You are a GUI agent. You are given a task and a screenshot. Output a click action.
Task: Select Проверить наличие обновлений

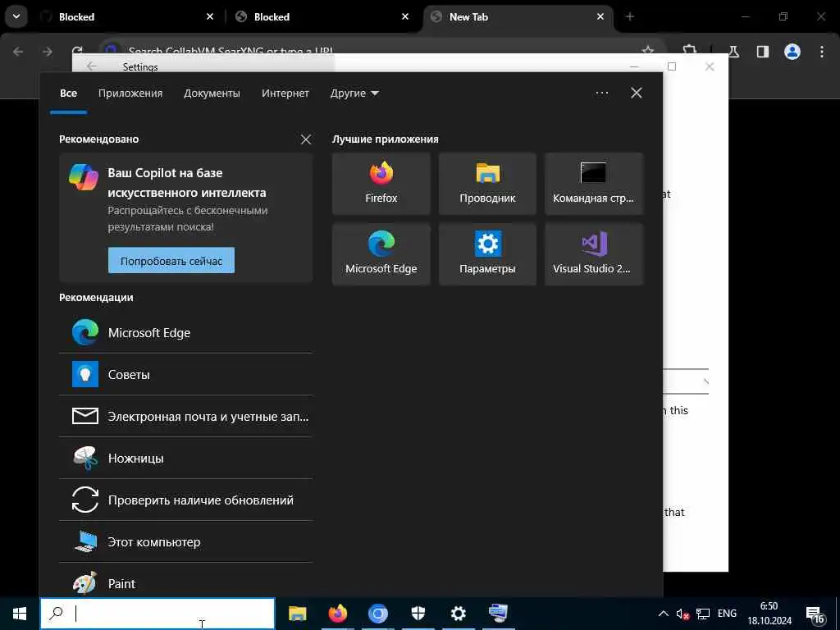pyautogui.click(x=185, y=500)
